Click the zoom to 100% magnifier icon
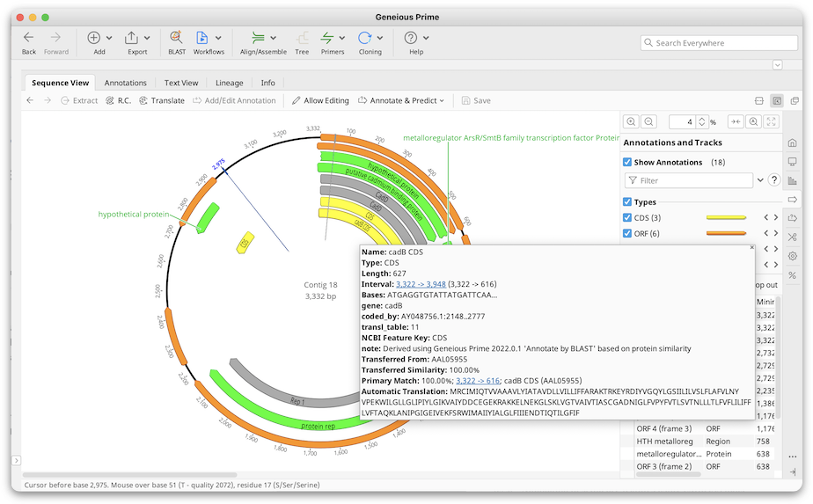The height and width of the screenshot is (504, 813). pos(753,122)
